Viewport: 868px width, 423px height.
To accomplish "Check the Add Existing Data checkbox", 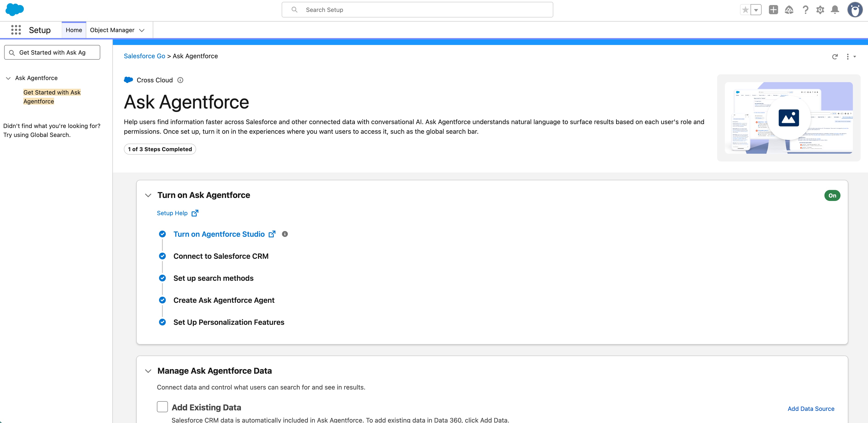I will pyautogui.click(x=162, y=407).
